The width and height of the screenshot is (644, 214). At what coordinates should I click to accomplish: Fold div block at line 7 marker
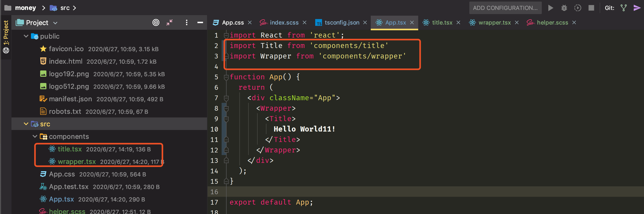point(226,98)
